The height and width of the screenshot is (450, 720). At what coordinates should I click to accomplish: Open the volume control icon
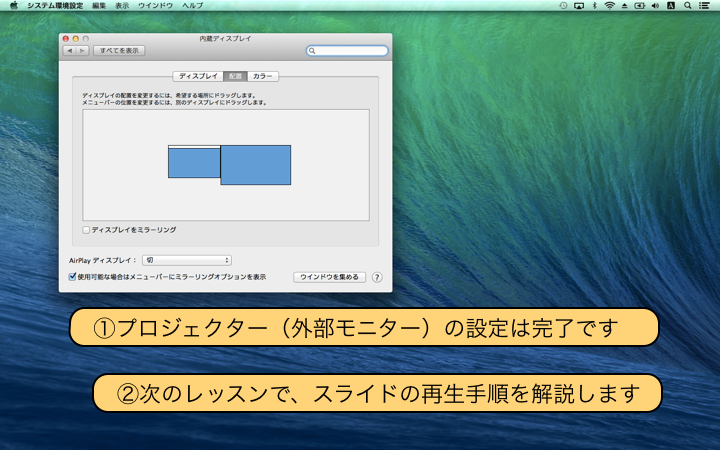coord(655,6)
